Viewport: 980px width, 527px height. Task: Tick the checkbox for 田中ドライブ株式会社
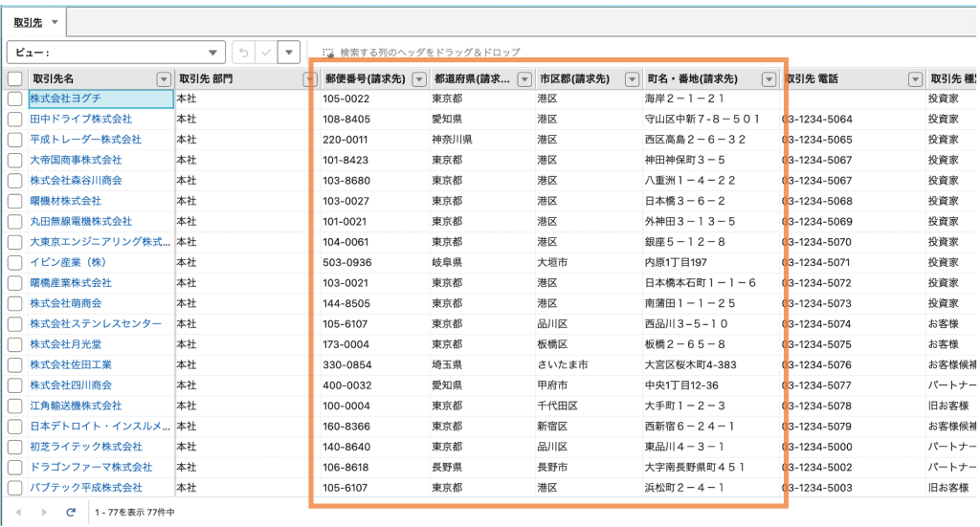14,120
